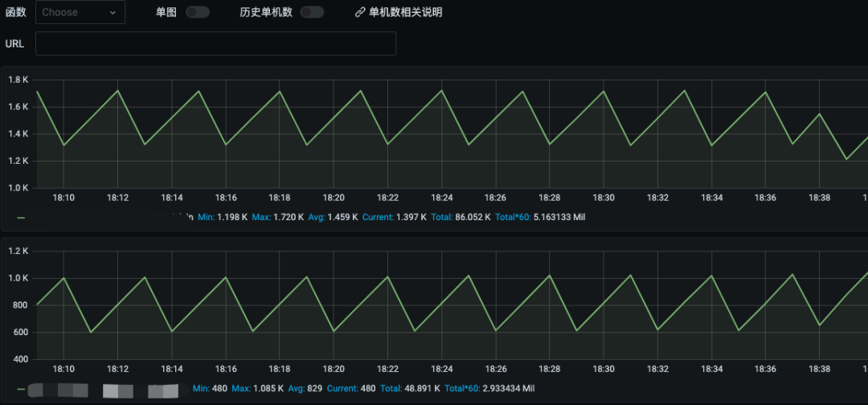Viewport: 868px width, 405px height.
Task: Open the 函数 Choose dropdown
Action: (x=80, y=12)
